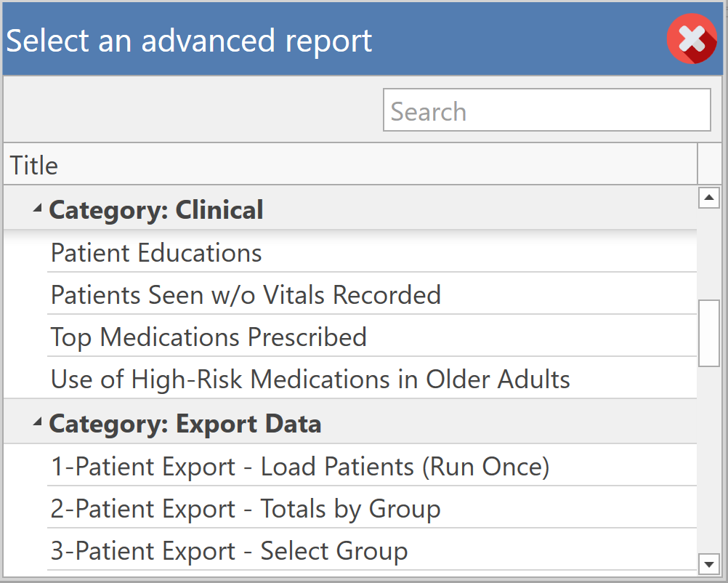Click scrollbar track above the thumb

(708, 251)
